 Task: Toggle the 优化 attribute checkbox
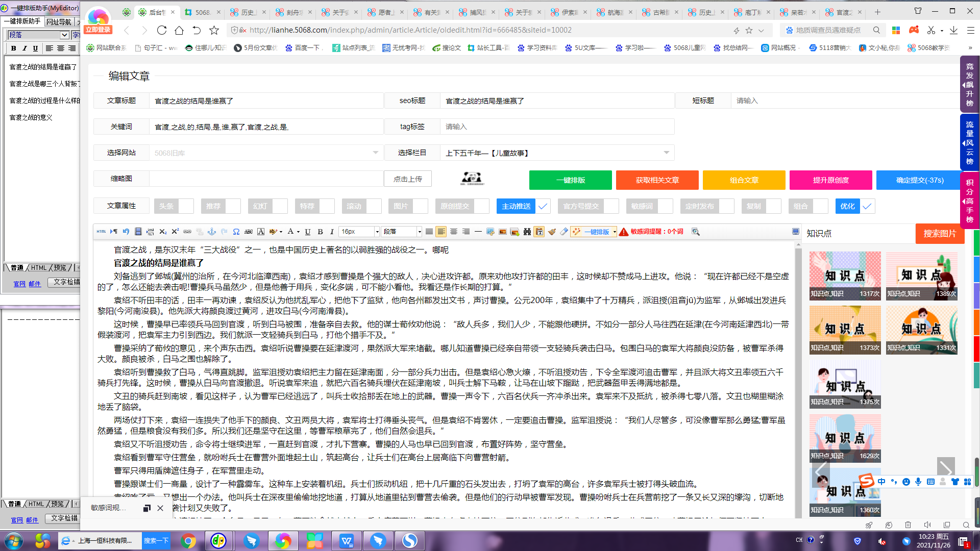coord(867,206)
